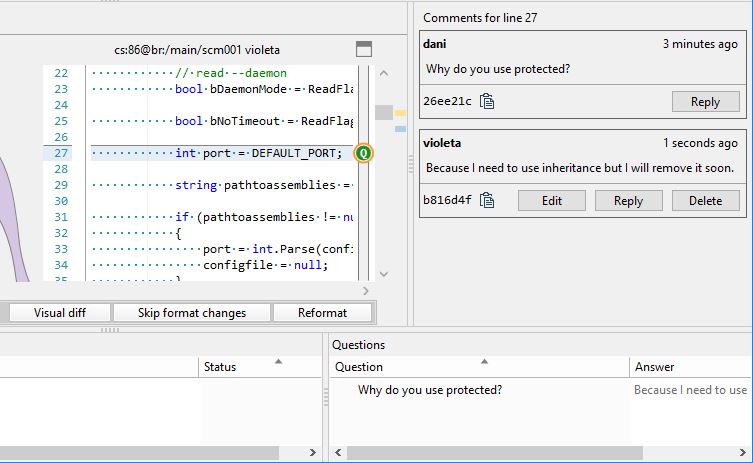Click the answer cell 'Because I need to use'
This screenshot has width=753, height=463.
coord(691,390)
